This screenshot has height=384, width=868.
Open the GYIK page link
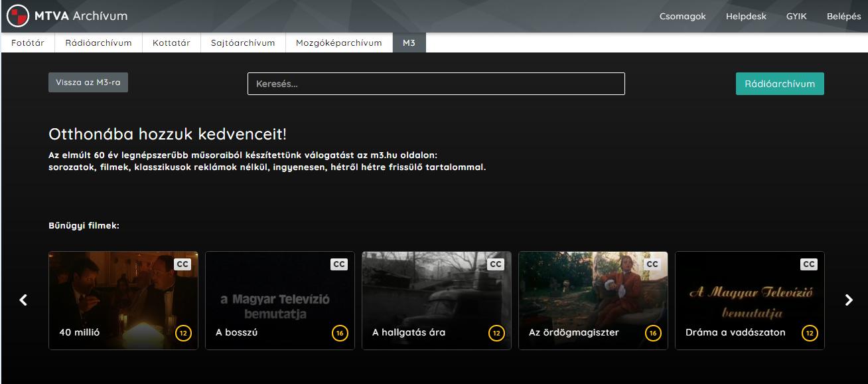coord(796,17)
